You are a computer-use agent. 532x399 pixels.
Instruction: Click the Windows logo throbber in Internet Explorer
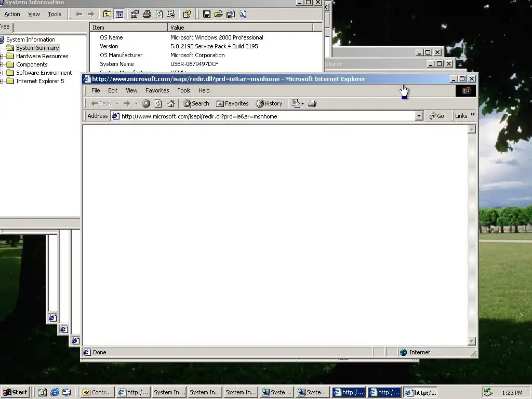[x=466, y=91]
